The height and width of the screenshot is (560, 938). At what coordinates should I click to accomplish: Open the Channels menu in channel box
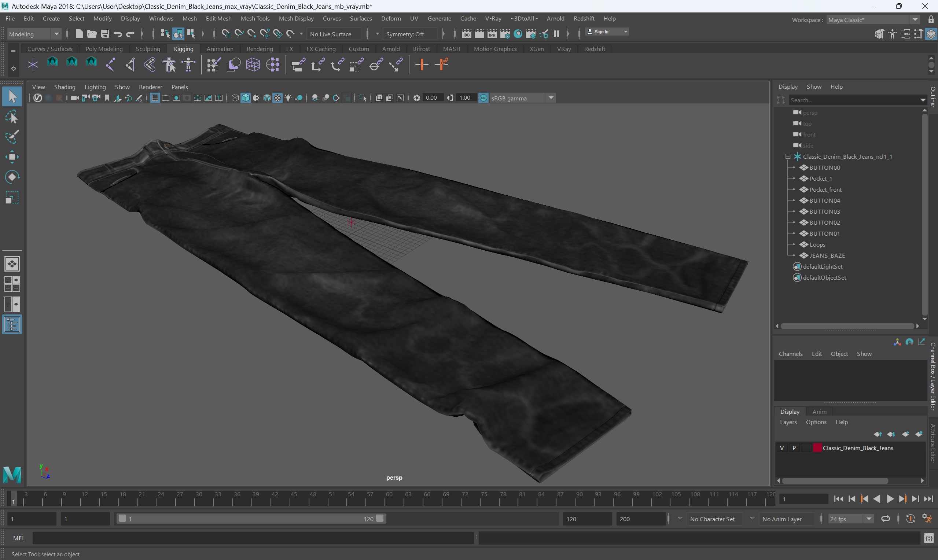[x=791, y=354]
